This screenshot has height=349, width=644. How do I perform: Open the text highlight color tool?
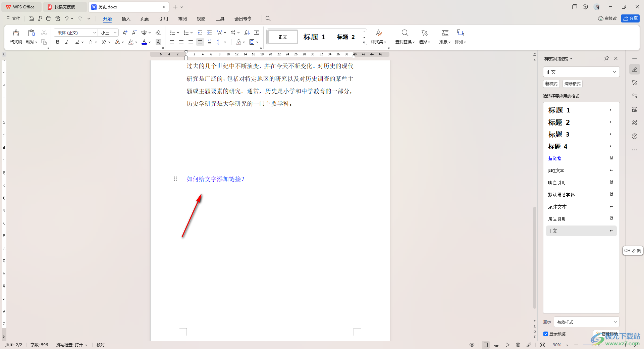click(x=131, y=42)
